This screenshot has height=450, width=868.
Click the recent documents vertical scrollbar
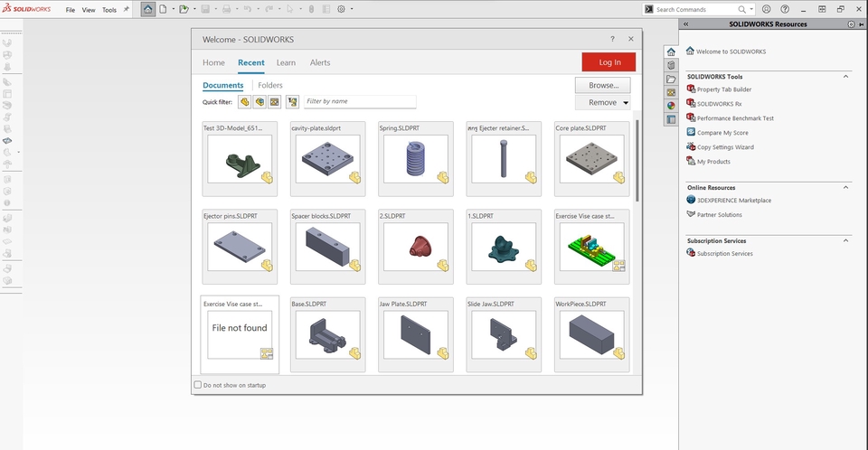point(637,161)
